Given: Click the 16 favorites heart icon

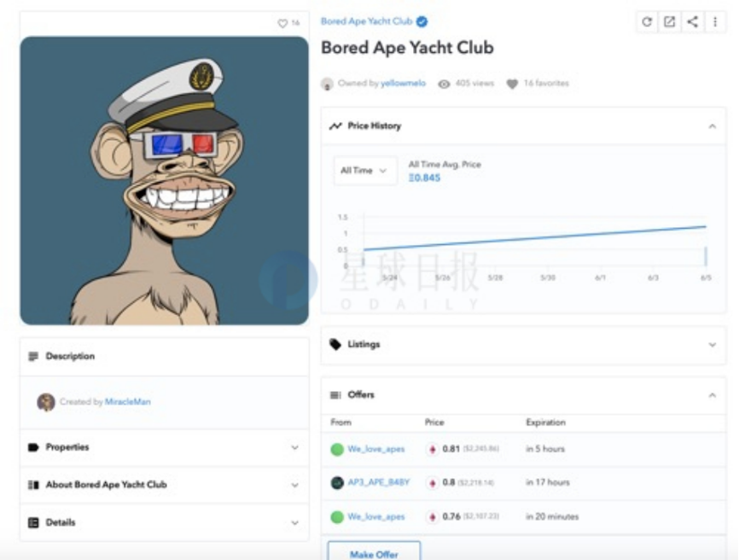Looking at the screenshot, I should point(512,84).
